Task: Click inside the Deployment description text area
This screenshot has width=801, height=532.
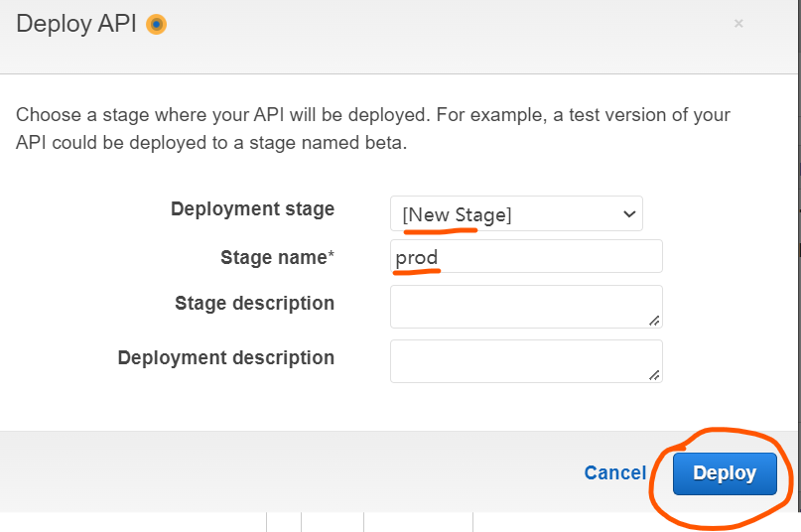Action: pos(526,361)
